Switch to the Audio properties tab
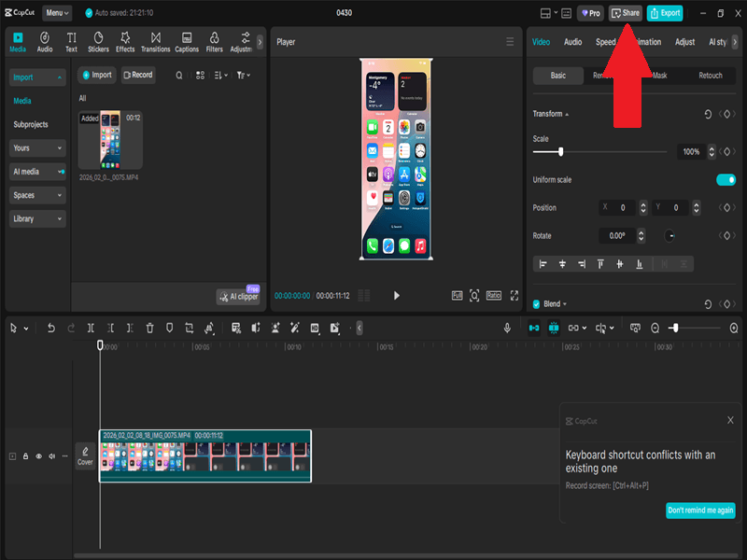 [x=572, y=42]
